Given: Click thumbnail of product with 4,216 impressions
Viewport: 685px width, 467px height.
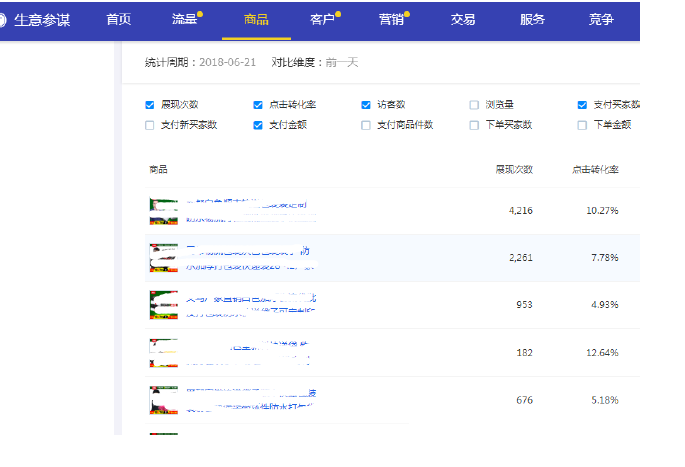Looking at the screenshot, I should pyautogui.click(x=163, y=211).
